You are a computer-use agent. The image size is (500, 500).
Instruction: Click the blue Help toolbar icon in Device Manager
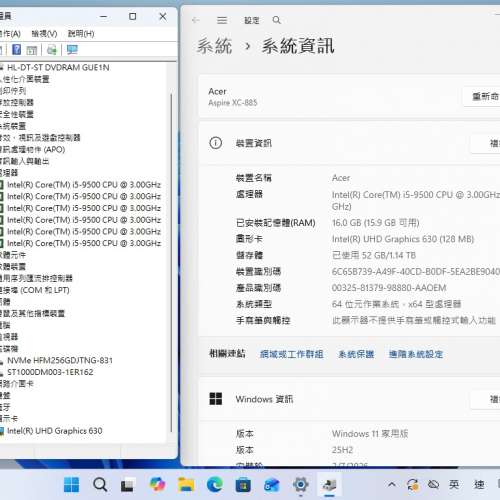(x=16, y=50)
